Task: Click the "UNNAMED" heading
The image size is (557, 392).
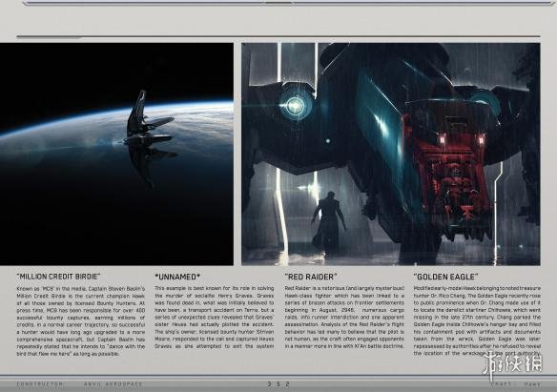Action: coord(177,277)
